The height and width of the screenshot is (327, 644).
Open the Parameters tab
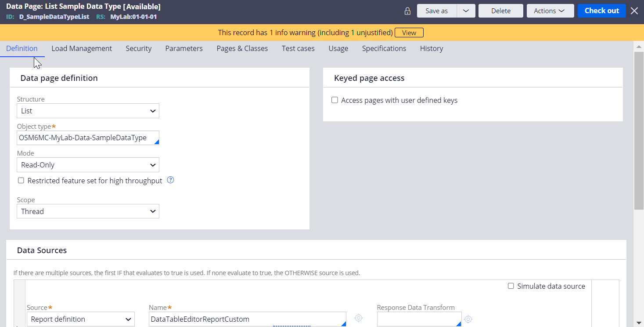184,48
